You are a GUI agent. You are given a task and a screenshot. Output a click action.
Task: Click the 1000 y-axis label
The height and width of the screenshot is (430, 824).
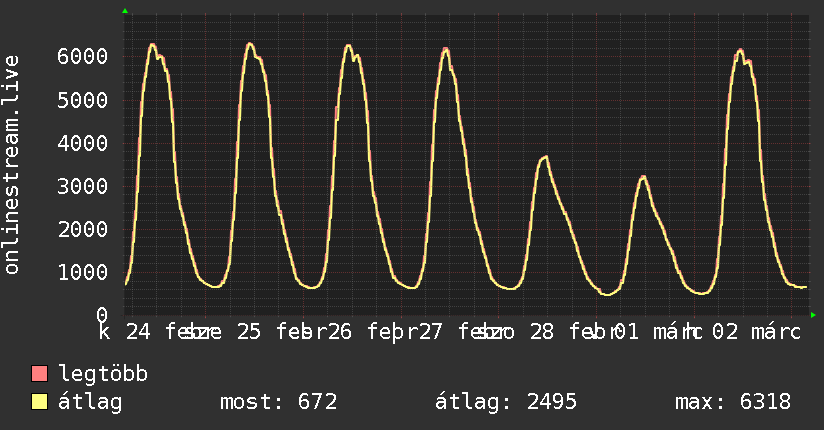click(83, 272)
